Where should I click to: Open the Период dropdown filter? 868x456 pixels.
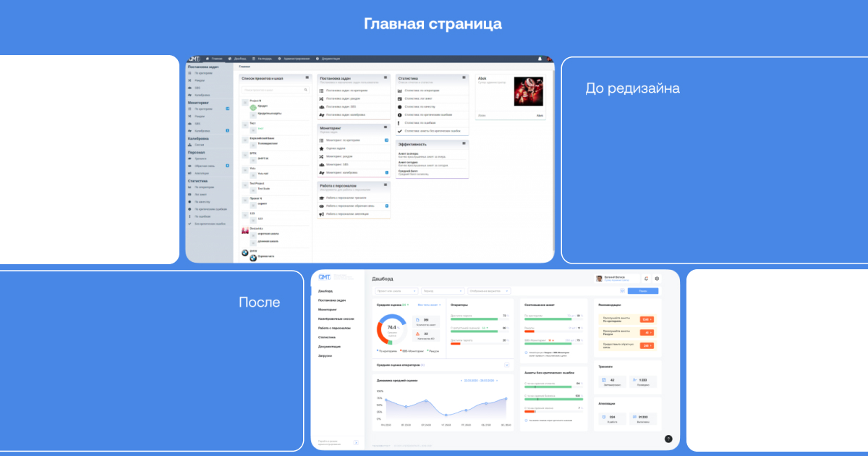442,291
